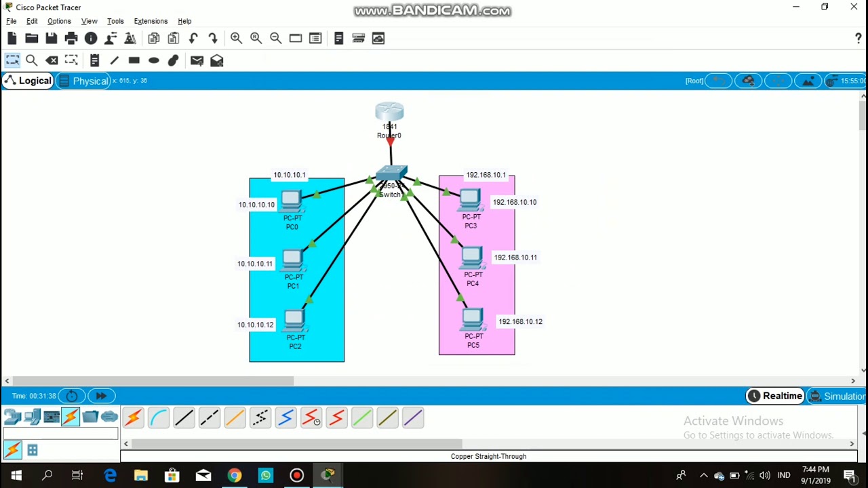
Task: Open the Custom Devices dialog icon
Action: (315, 39)
